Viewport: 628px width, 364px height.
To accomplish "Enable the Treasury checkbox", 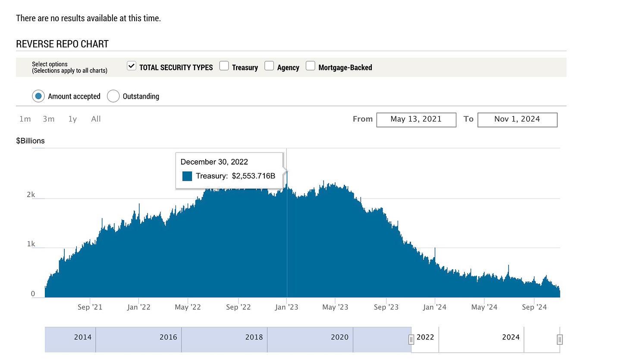I will tap(224, 65).
